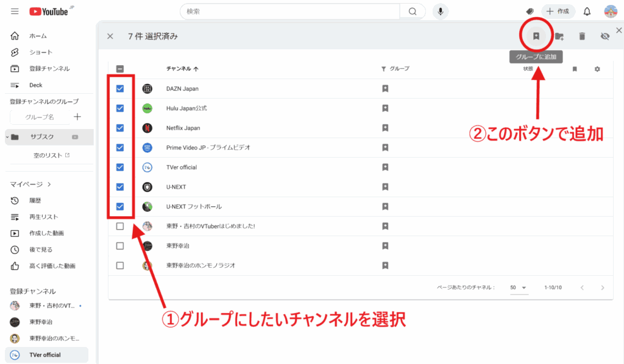
Task: Open the 空のリスト link
Action: [x=51, y=155]
